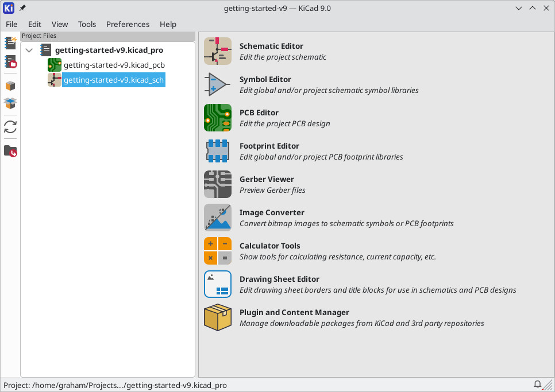Launch the Schematic Editor icon
This screenshot has width=555, height=392.
click(x=218, y=51)
